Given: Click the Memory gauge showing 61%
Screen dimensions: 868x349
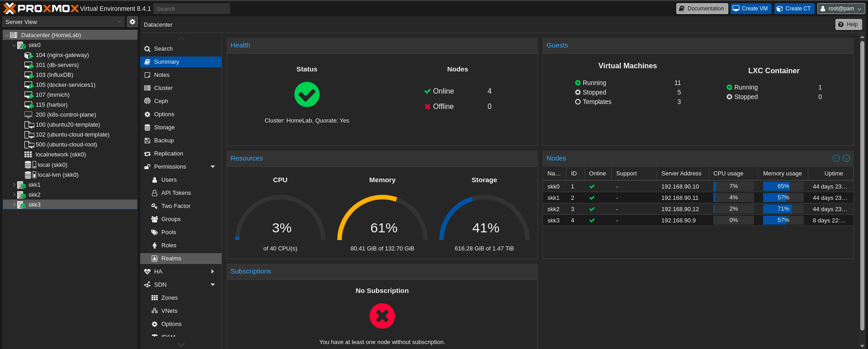Looking at the screenshot, I should (382, 218).
